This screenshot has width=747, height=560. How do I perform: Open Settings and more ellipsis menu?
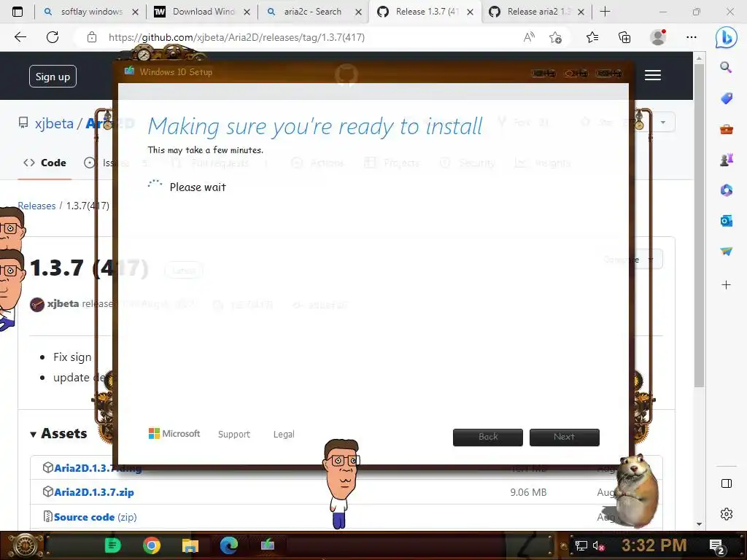(x=692, y=37)
